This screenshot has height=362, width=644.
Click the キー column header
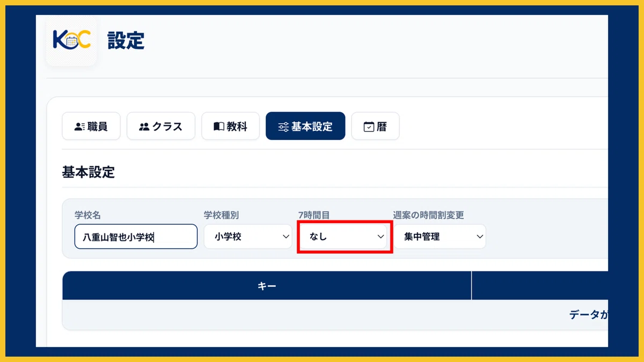(267, 286)
